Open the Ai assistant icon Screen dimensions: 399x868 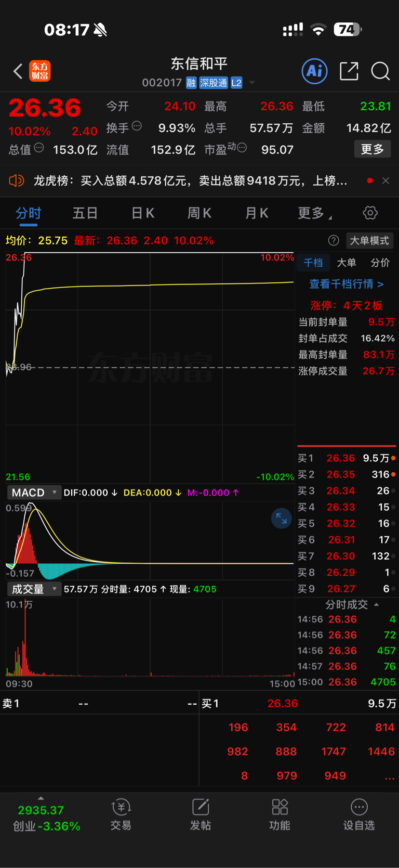[314, 71]
